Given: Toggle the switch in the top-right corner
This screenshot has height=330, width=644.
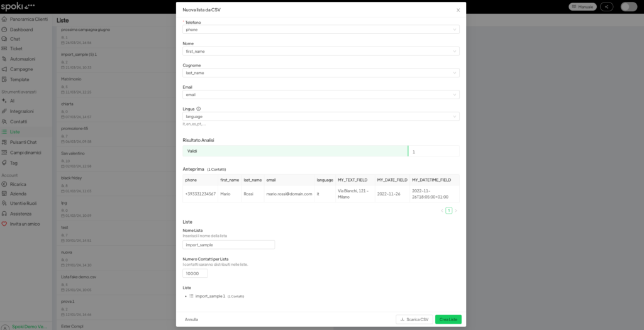Looking at the screenshot, I should pyautogui.click(x=628, y=7).
